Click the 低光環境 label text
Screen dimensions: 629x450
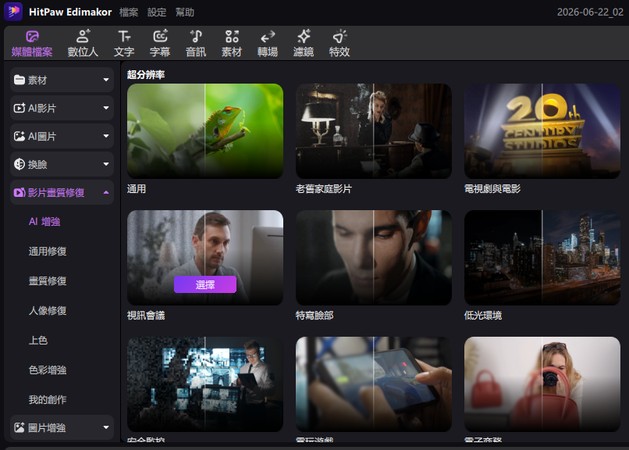click(483, 316)
